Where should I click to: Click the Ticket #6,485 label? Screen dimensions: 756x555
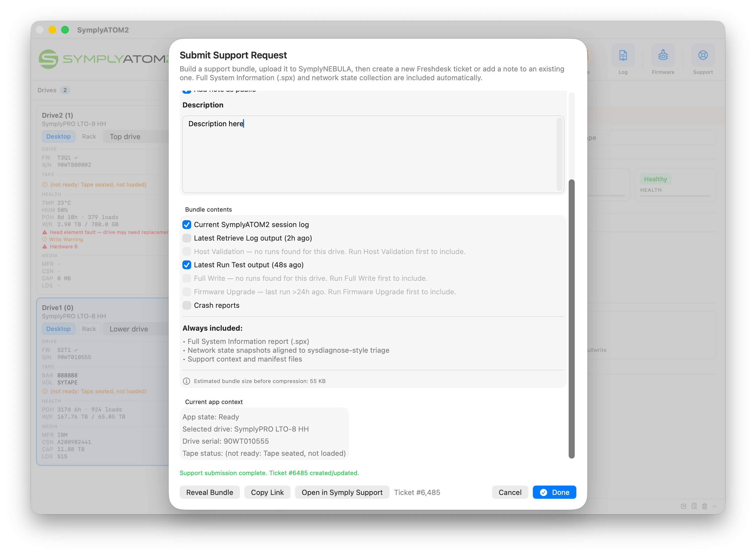(417, 492)
